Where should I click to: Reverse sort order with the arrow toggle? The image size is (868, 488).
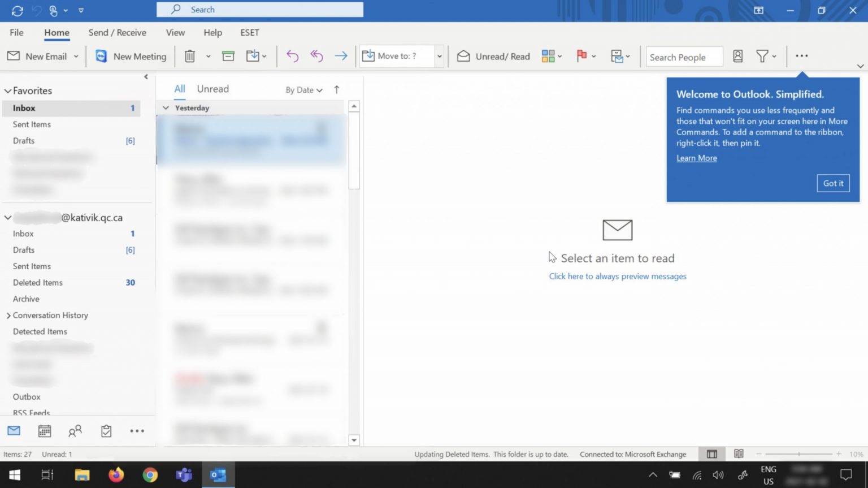coord(337,89)
